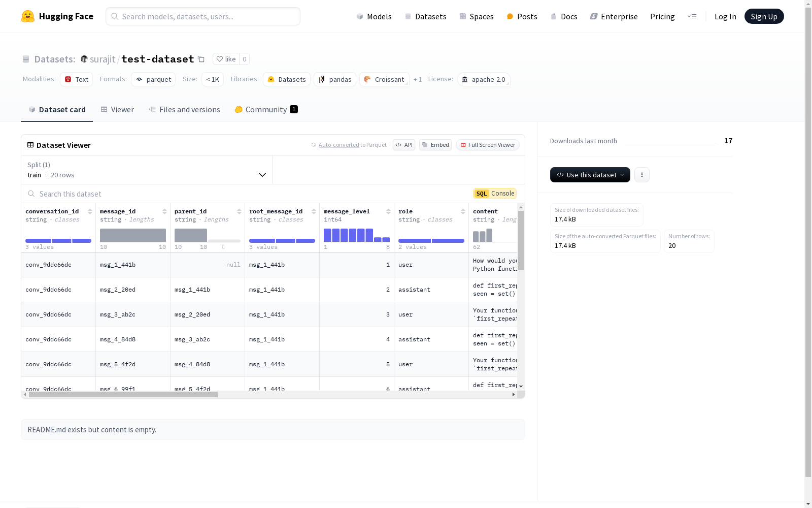Click the datasets stack icon near title
Image resolution: width=812 pixels, height=508 pixels.
pos(26,59)
